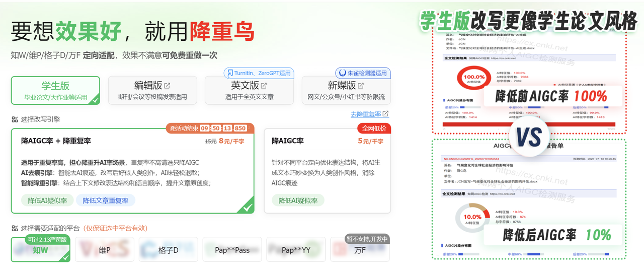Viewport: 644px width, 268px height.
Task: Click the 全网低价 badge
Action: [x=374, y=128]
